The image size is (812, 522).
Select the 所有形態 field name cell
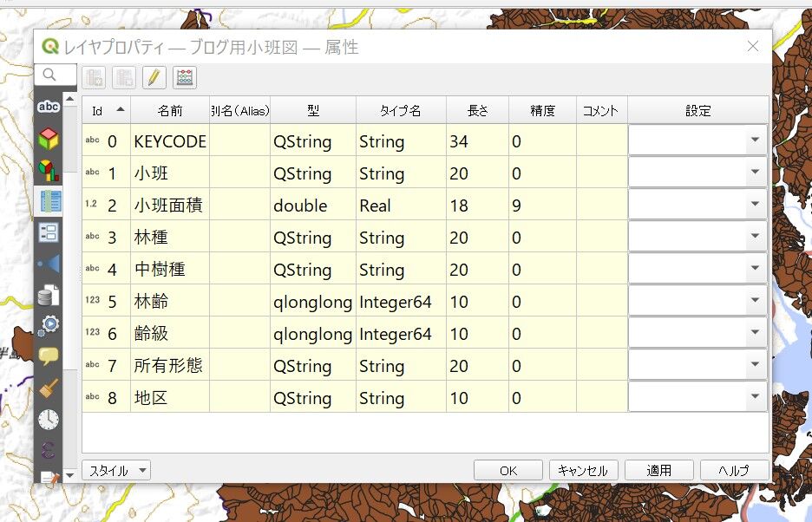(x=170, y=366)
